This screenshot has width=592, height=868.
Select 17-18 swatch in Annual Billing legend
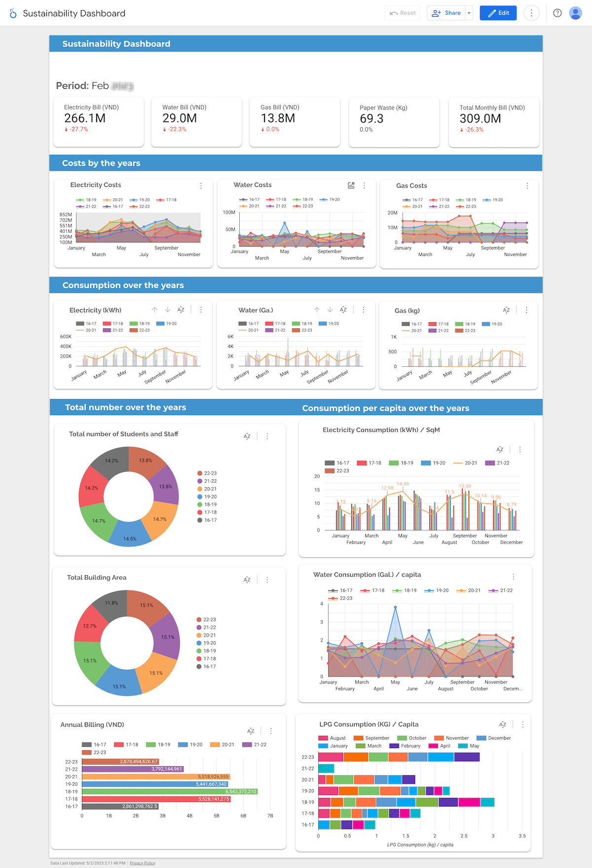118,745
